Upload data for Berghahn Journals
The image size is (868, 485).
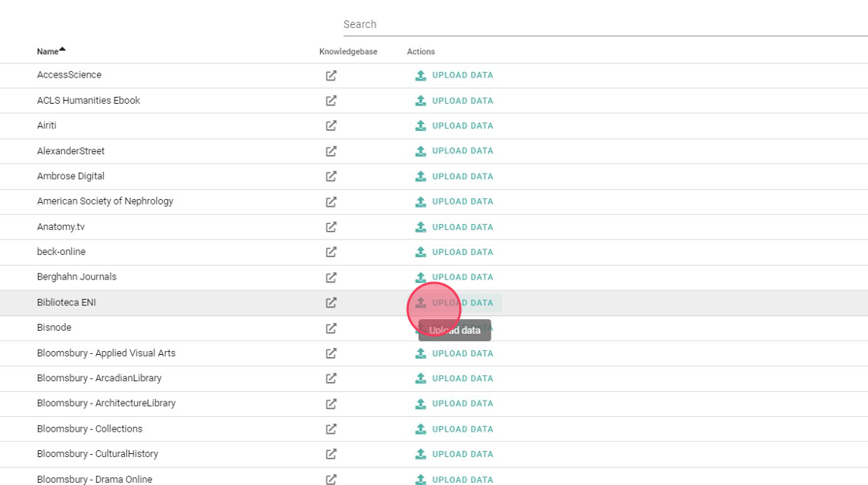(454, 277)
